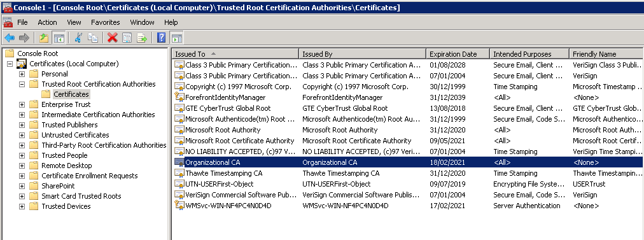
Task: Click the Copyright (c) 1997 Microsoft Corp. certificate icon
Action: (x=179, y=87)
